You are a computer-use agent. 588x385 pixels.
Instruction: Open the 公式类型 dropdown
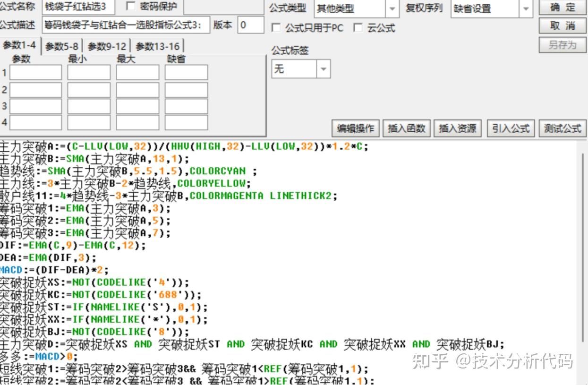[392, 9]
